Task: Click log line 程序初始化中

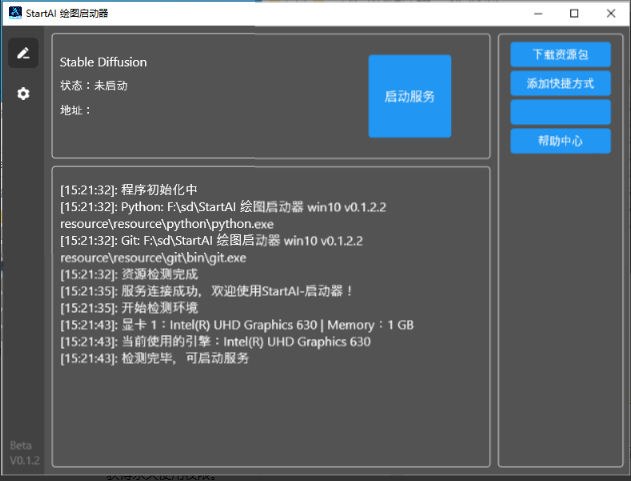Action: tap(129, 190)
